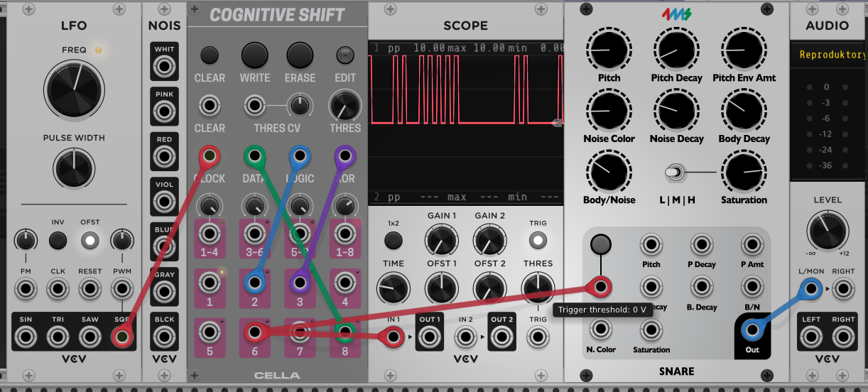
Task: Click the Scope TIME knob
Action: click(x=393, y=288)
